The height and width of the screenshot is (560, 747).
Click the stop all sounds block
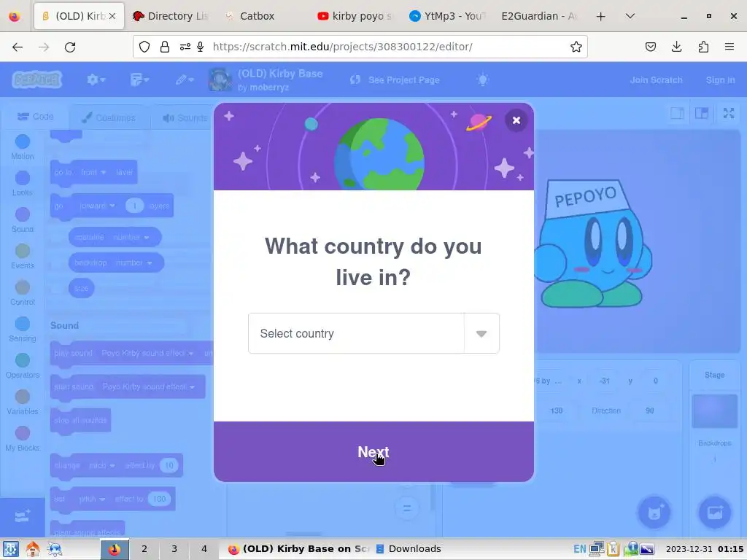click(80, 421)
